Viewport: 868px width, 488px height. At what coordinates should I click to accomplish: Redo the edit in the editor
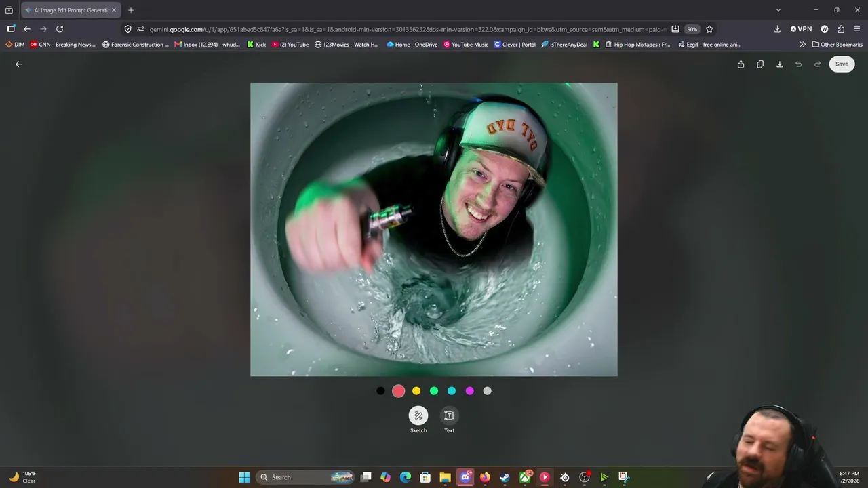pyautogui.click(x=817, y=64)
